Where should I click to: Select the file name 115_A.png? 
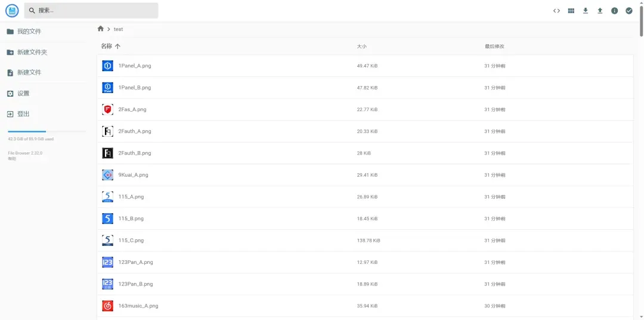131,196
